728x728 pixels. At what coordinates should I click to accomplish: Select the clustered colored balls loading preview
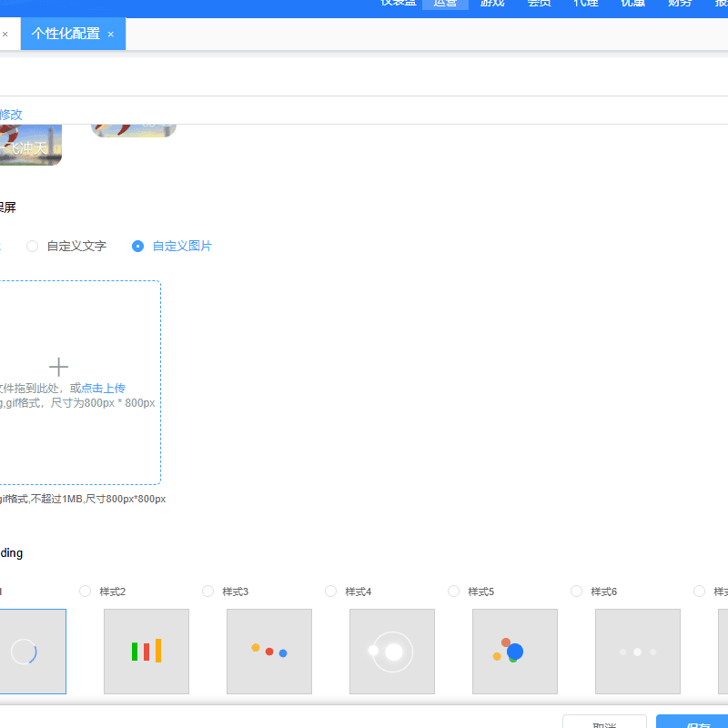point(514,652)
